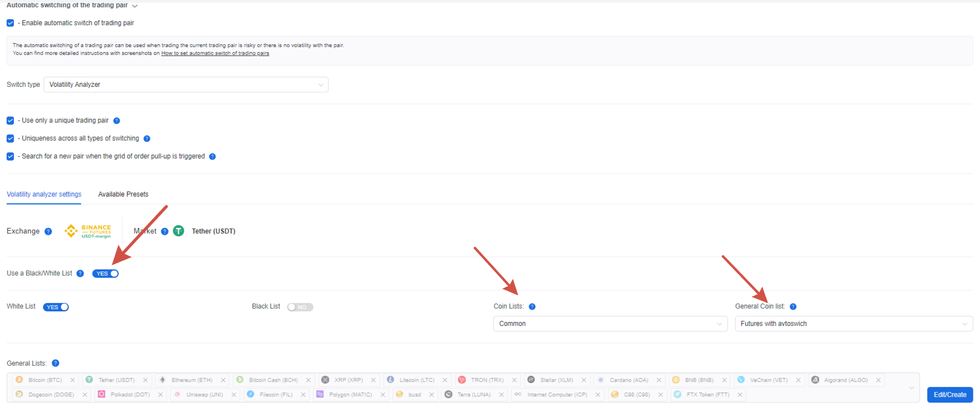
Task: Remove Tether (USDT) tag from list
Action: tap(146, 380)
